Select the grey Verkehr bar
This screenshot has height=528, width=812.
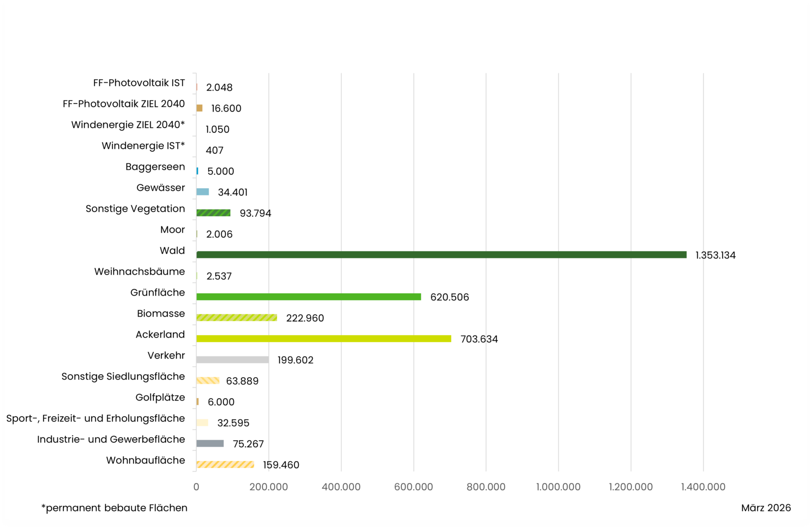(232, 360)
